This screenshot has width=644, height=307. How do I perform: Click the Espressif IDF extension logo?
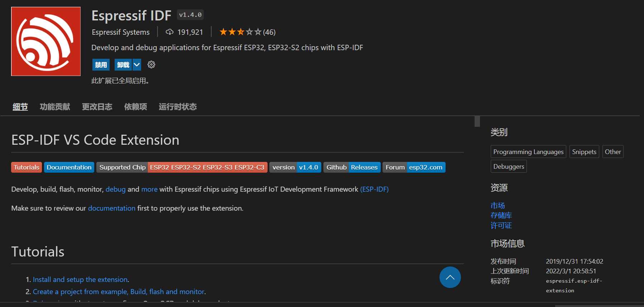(46, 41)
